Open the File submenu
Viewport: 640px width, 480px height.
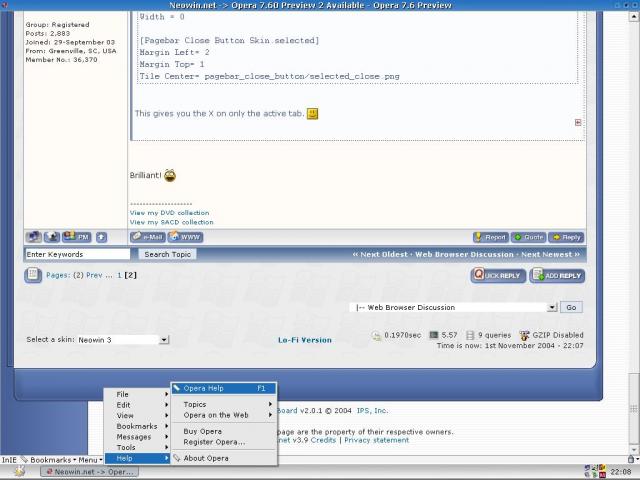click(x=137, y=394)
